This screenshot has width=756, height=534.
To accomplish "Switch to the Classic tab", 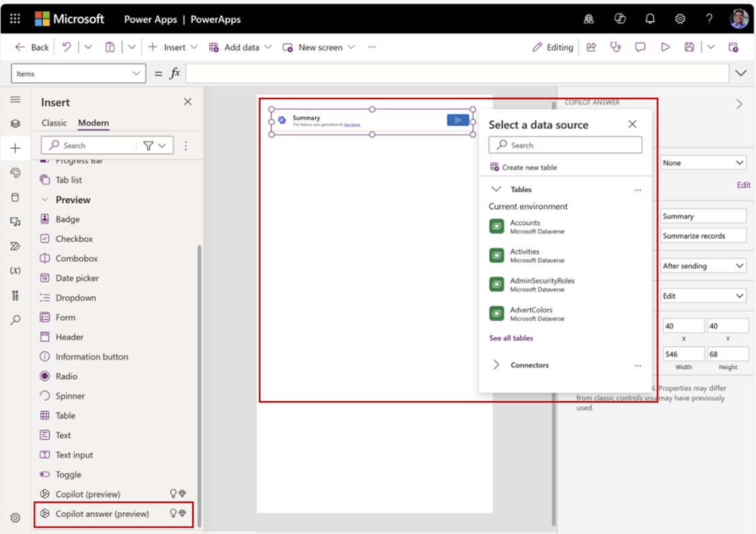I will [x=54, y=123].
